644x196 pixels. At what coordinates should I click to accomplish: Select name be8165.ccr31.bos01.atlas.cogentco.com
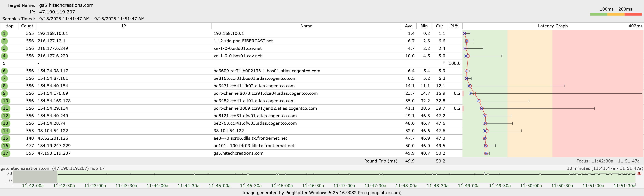(x=255, y=78)
